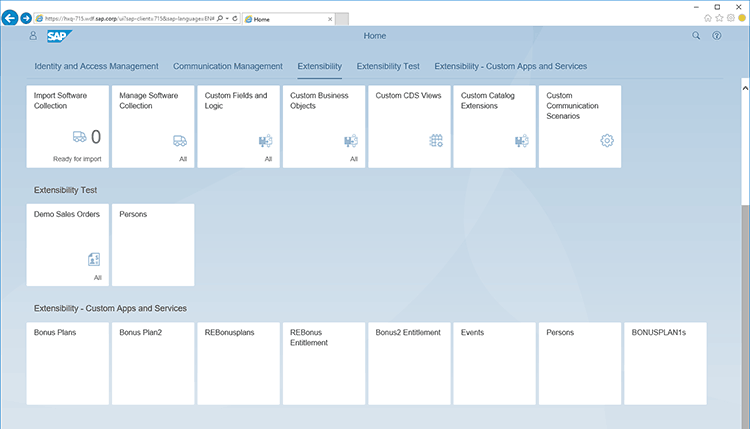Open browser tools gear icon
Viewport: 750px width, 429px height.
coord(731,18)
